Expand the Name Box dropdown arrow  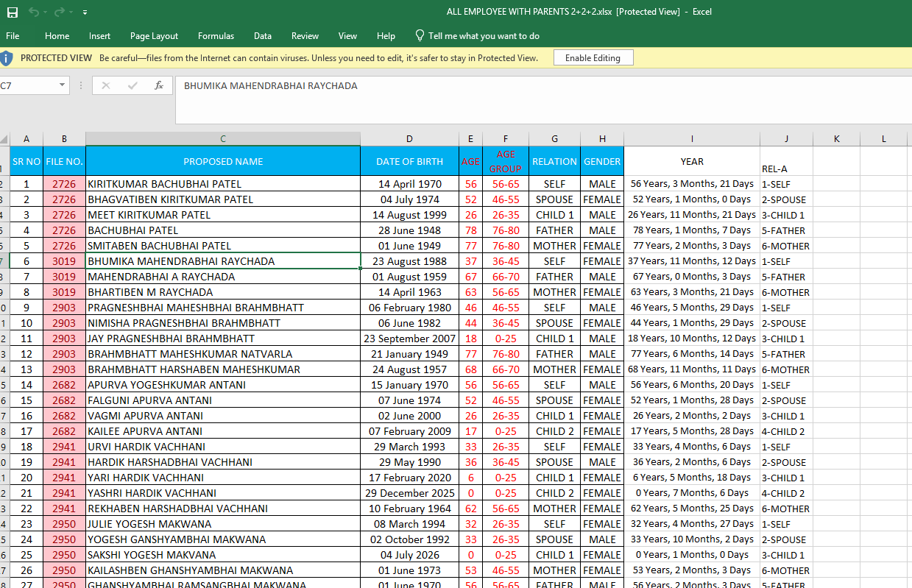tap(62, 86)
